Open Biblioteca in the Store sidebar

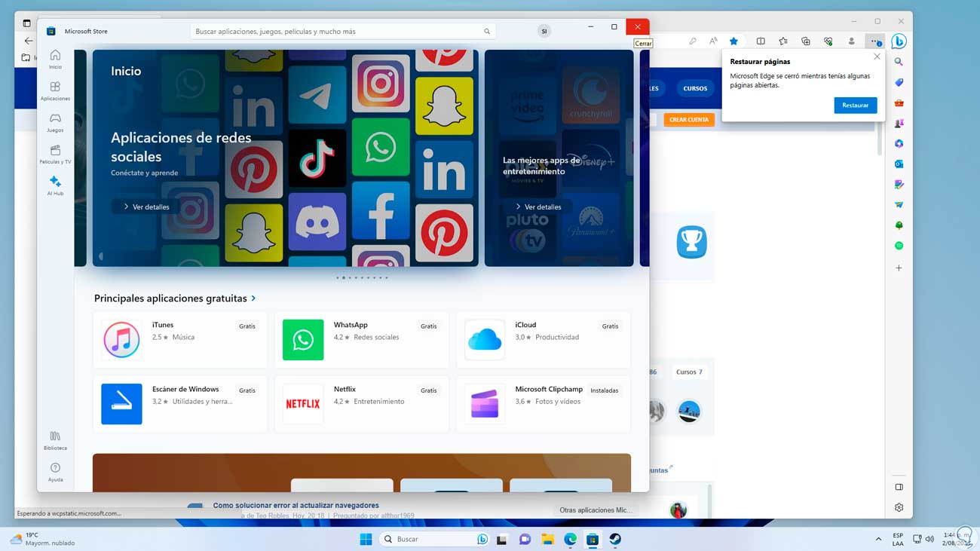point(55,440)
